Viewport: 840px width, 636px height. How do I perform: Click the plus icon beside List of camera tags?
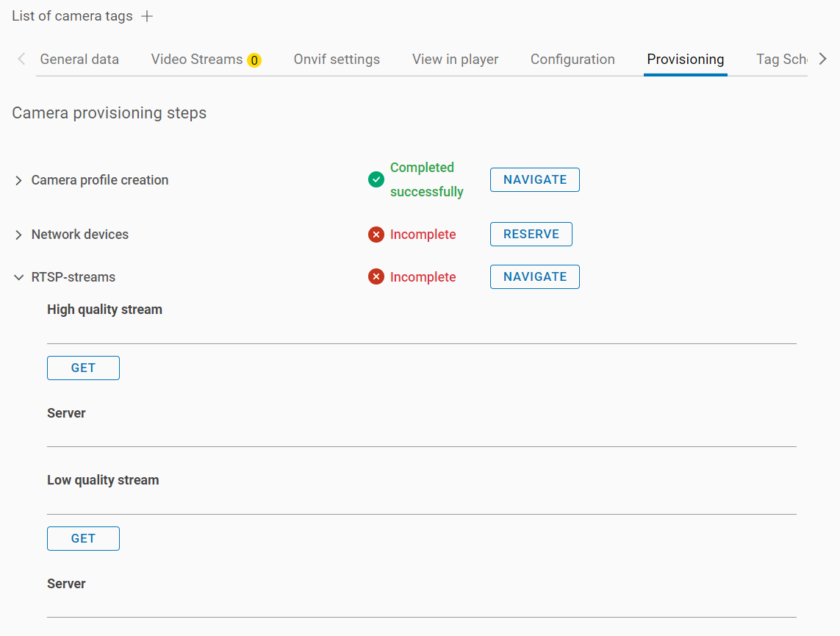[147, 16]
